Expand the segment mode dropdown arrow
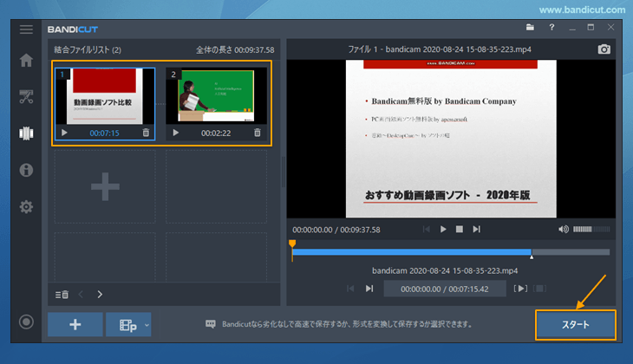The image size is (633, 364). [x=147, y=325]
